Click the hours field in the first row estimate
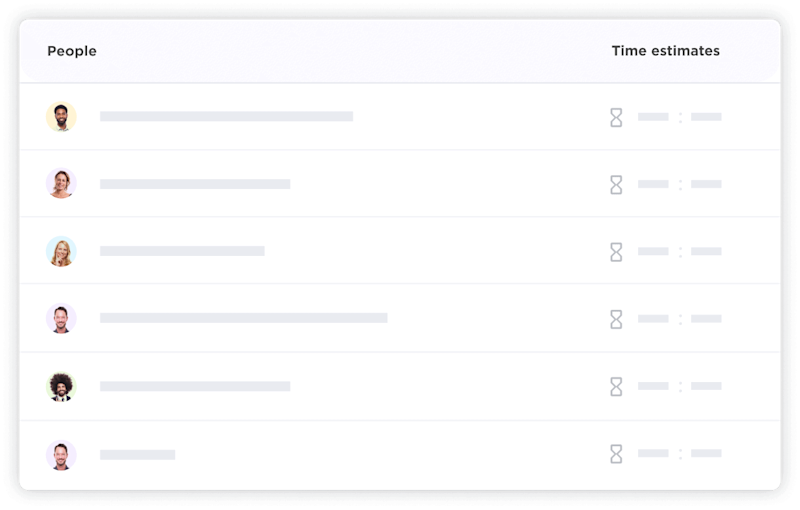 [x=653, y=117]
